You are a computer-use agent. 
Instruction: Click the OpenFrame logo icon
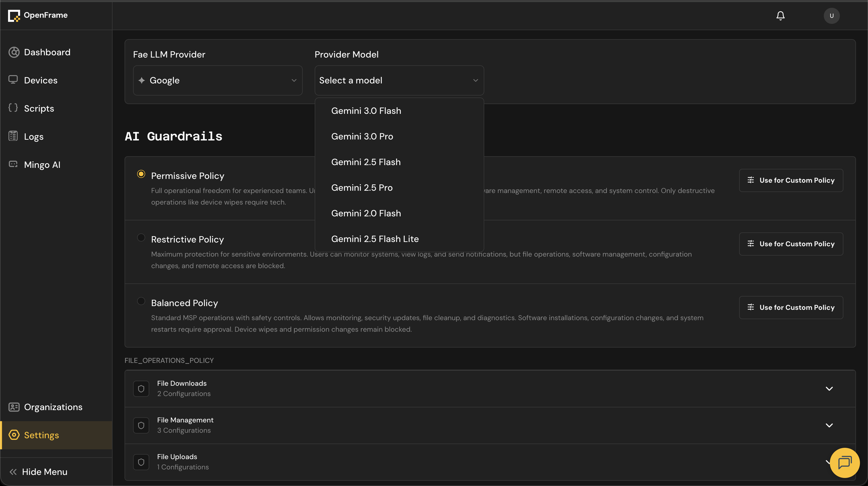tap(14, 16)
